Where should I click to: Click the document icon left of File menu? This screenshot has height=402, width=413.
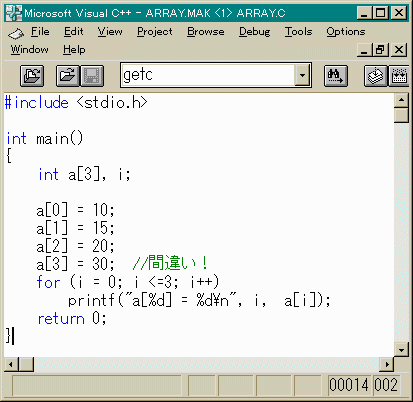click(x=16, y=33)
